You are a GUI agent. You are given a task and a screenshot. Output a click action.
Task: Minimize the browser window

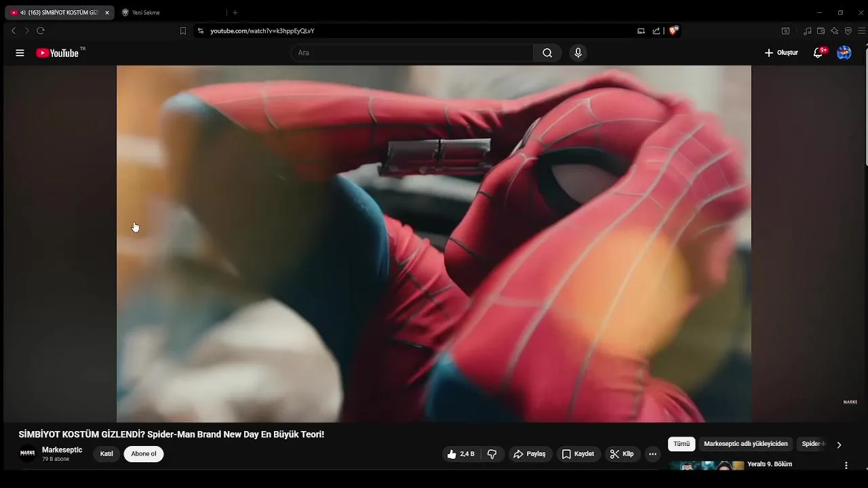click(819, 12)
